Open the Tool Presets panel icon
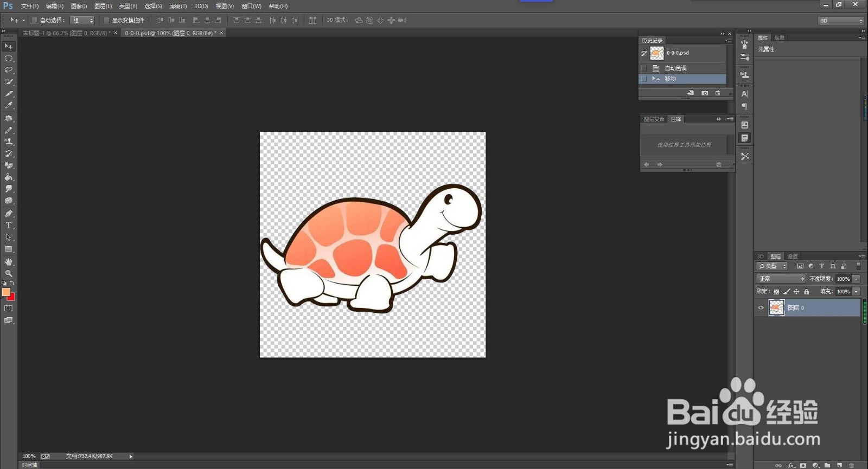 pyautogui.click(x=744, y=156)
